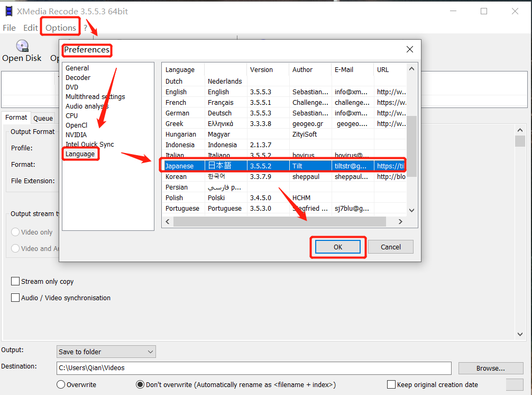Image resolution: width=532 pixels, height=395 pixels.
Task: Enable Audio / Video synchronisation checkbox
Action: click(15, 298)
